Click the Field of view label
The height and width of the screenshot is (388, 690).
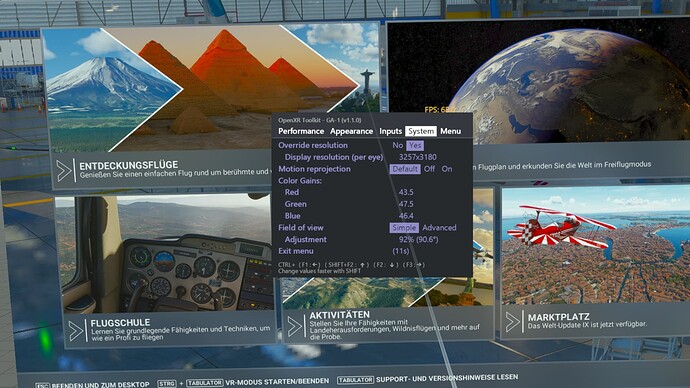pos(301,228)
